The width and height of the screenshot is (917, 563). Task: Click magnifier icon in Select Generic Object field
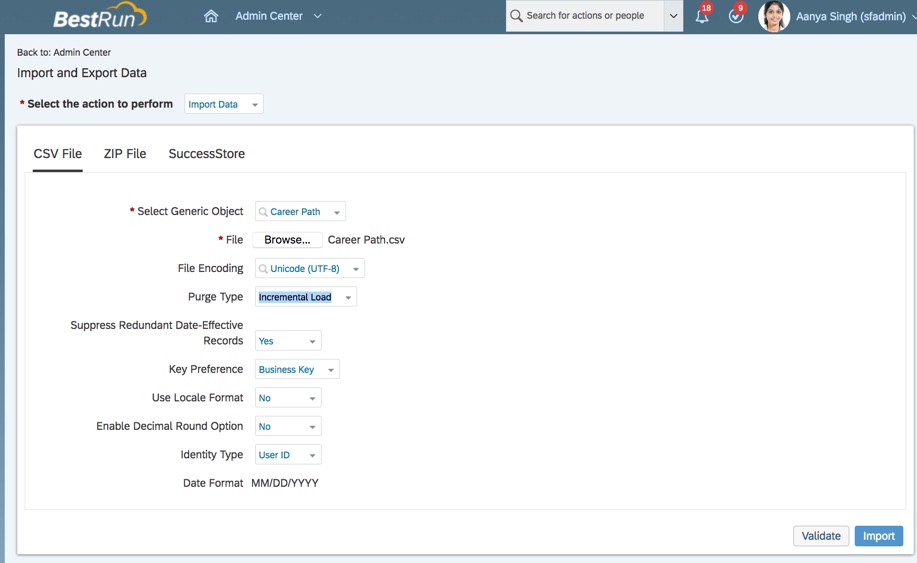263,212
